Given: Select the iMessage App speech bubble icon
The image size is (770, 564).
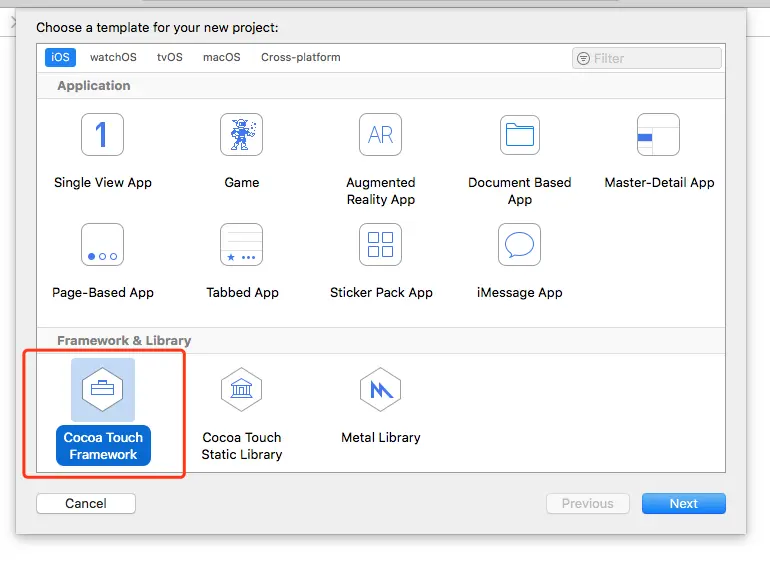Looking at the screenshot, I should point(519,244).
